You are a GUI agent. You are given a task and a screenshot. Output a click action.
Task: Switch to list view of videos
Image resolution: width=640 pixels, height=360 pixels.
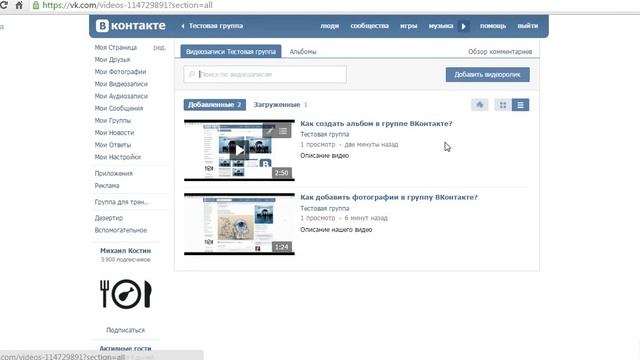point(520,105)
